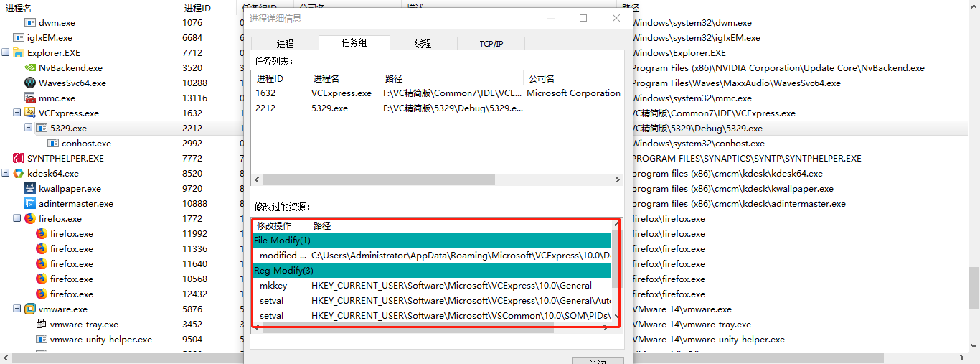The height and width of the screenshot is (364, 980).
Task: Click the Explorer.EXE folder icon
Action: coord(18,53)
